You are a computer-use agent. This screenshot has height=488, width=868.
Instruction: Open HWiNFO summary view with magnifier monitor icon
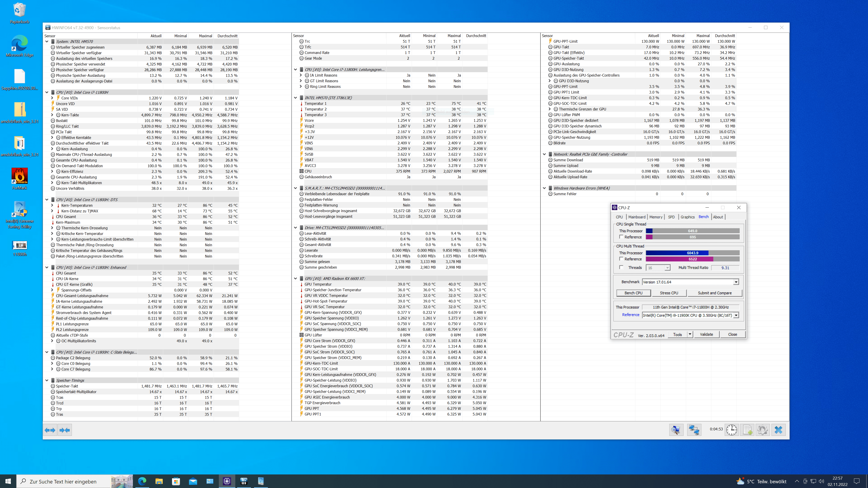[x=676, y=430]
